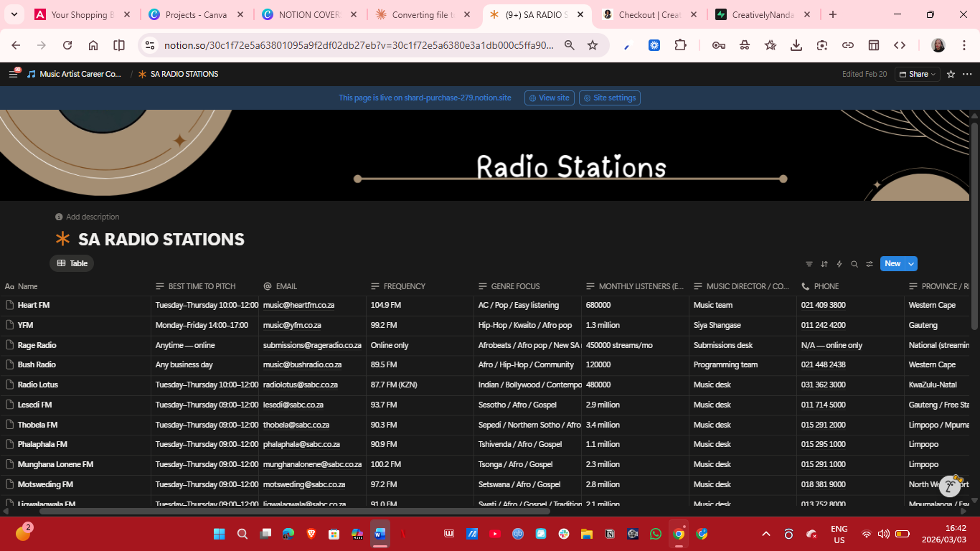Open view options via the sliders icon
This screenshot has width=980, height=551.
tap(869, 264)
